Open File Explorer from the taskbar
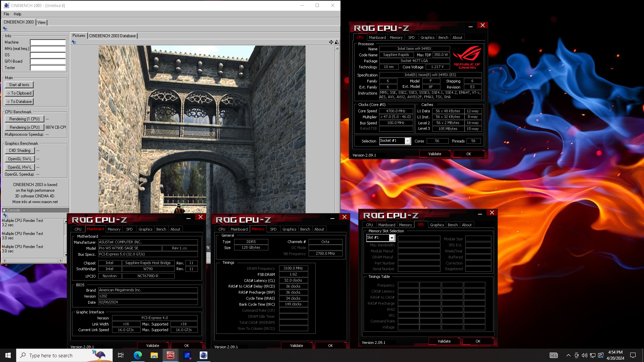This screenshot has height=362, width=644. [x=154, y=355]
